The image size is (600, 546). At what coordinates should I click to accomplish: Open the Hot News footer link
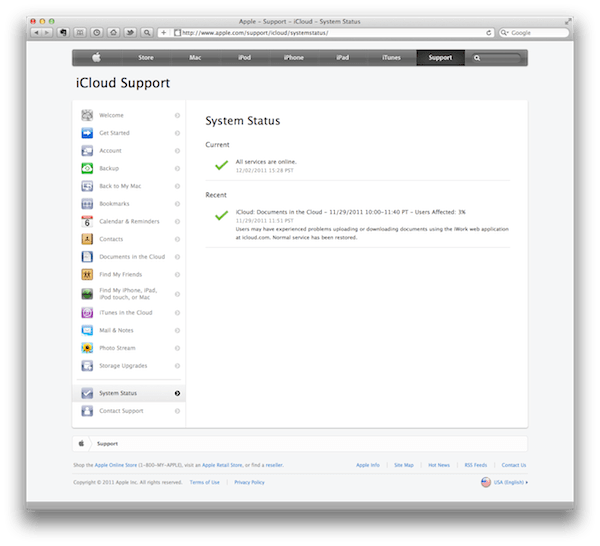click(439, 465)
